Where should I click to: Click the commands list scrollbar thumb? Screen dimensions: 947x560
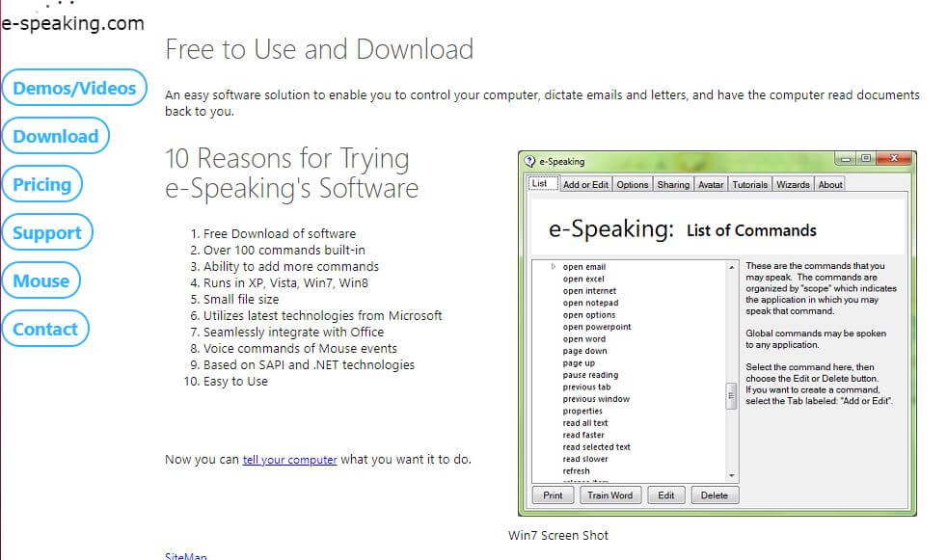(731, 396)
